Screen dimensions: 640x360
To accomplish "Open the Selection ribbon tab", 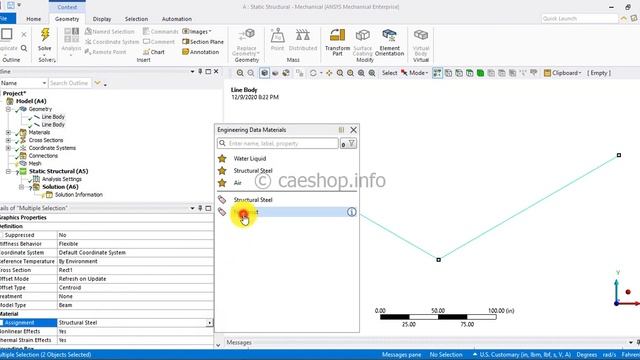I will (x=136, y=19).
